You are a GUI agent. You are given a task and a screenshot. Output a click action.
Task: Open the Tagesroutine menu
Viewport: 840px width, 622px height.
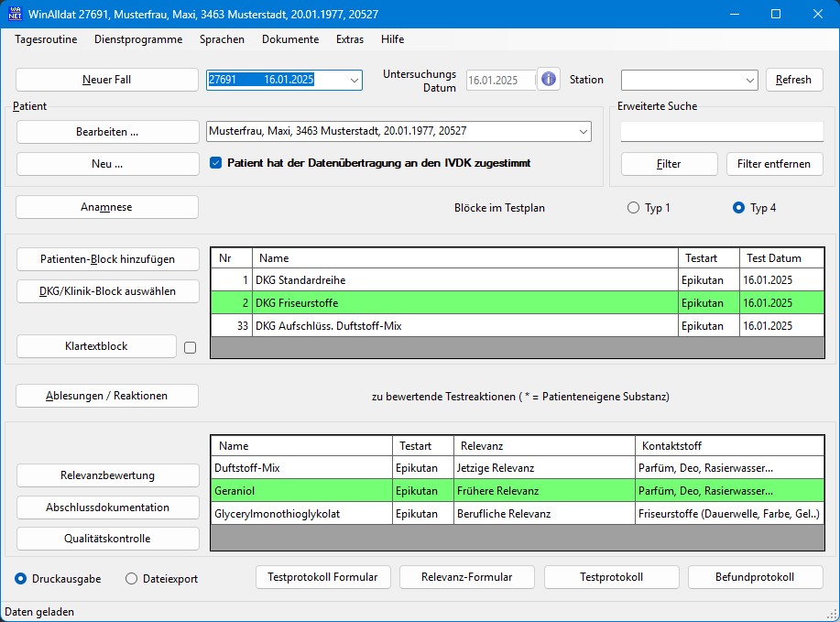click(x=46, y=39)
